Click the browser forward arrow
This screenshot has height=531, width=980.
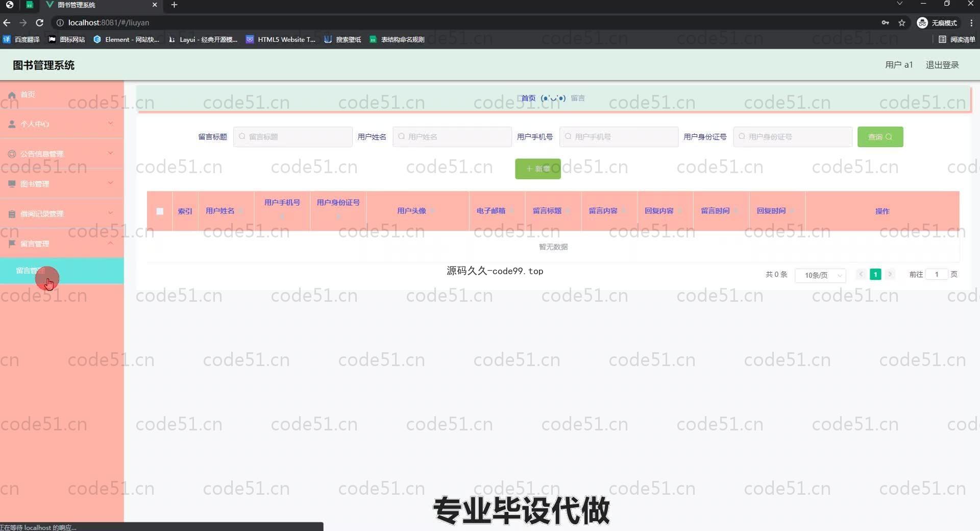[x=23, y=22]
